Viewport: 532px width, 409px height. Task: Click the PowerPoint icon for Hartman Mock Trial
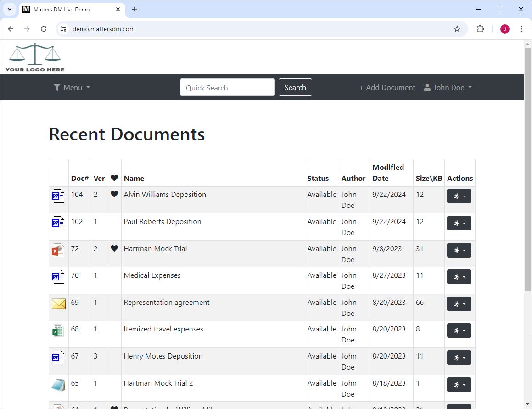(x=58, y=251)
